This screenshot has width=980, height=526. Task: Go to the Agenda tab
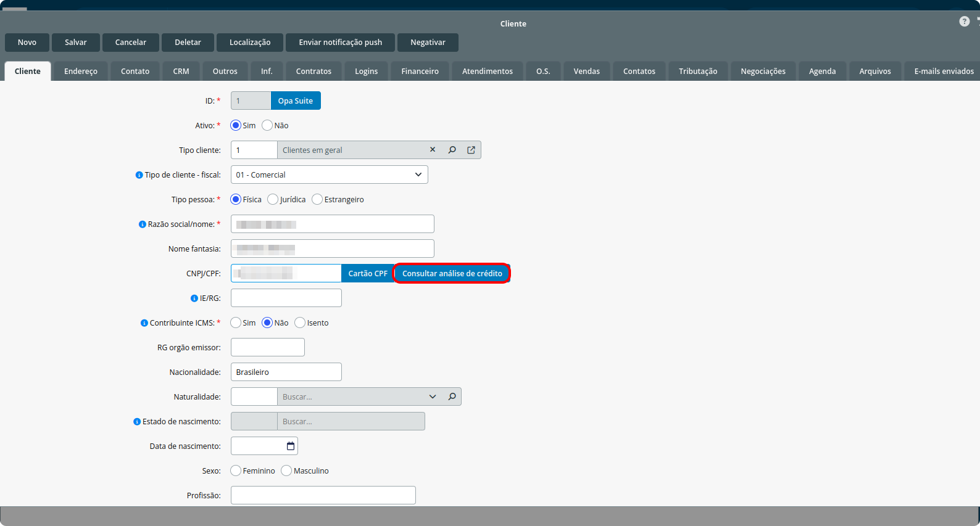(x=822, y=71)
